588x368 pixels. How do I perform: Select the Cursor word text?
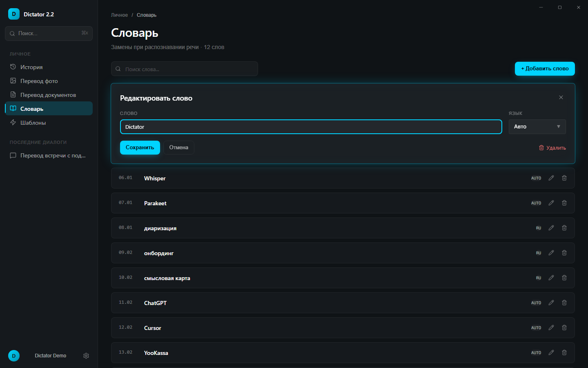(x=153, y=328)
